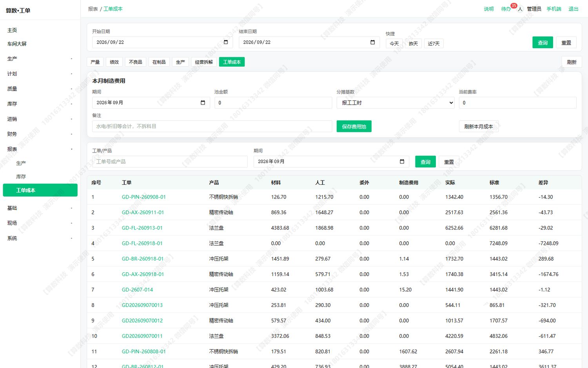
Task: Focus the 池金额 input field
Action: point(273,103)
